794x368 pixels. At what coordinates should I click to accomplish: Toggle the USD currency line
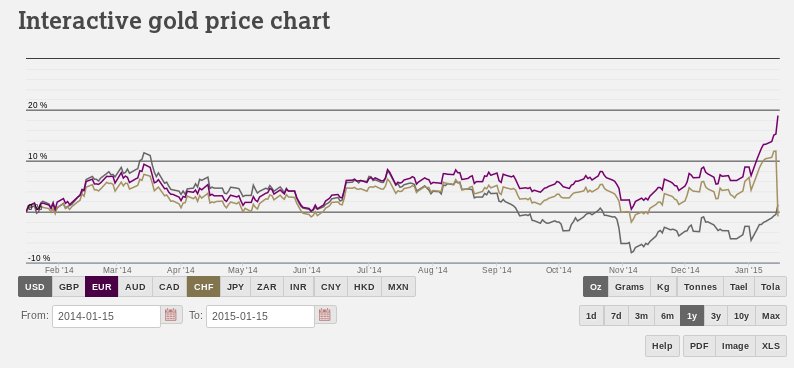pyautogui.click(x=35, y=287)
